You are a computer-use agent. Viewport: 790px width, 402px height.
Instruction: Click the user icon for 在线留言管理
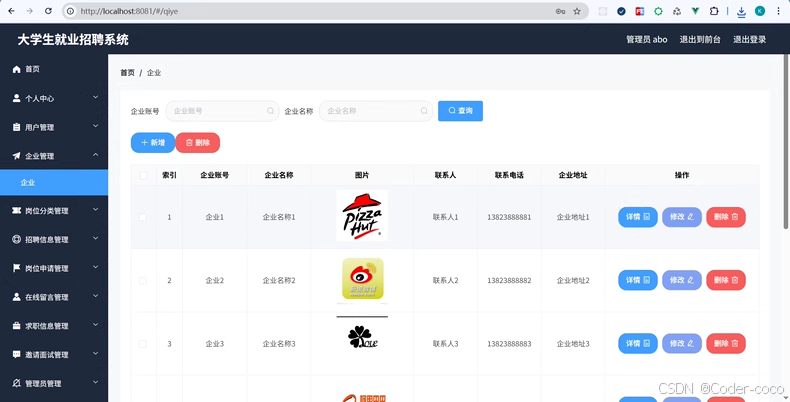pos(17,297)
